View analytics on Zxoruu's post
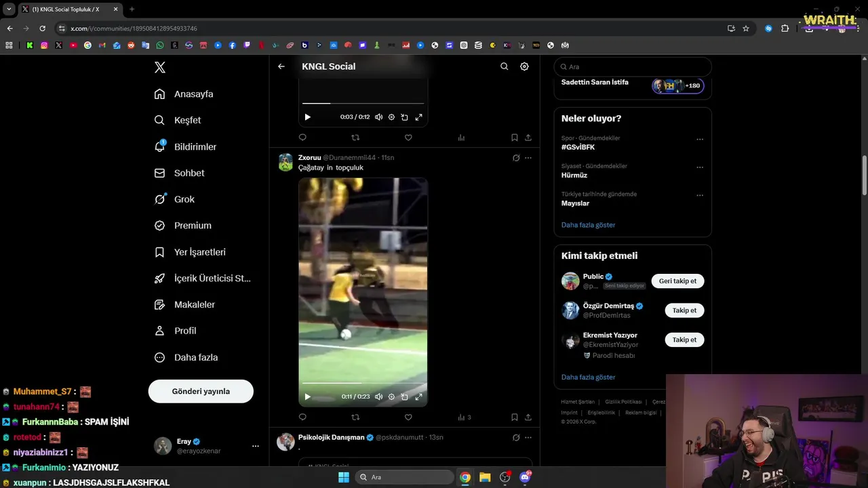868x488 pixels. click(x=464, y=418)
